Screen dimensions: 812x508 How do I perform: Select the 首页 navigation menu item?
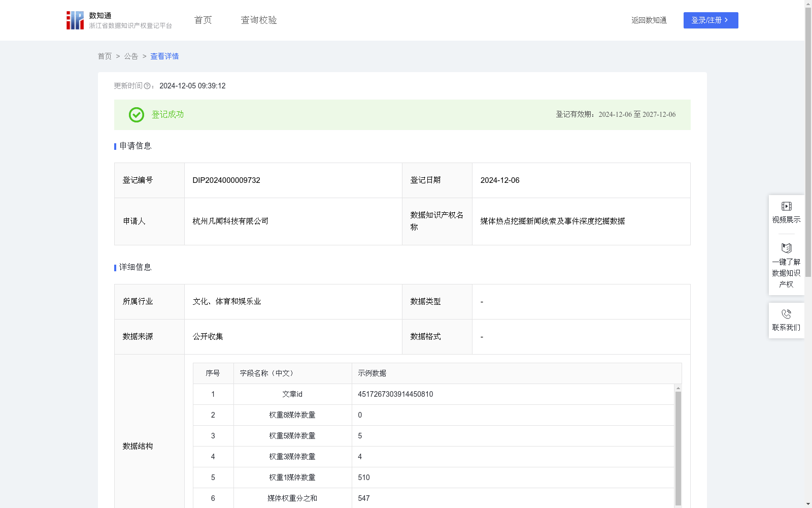click(202, 20)
